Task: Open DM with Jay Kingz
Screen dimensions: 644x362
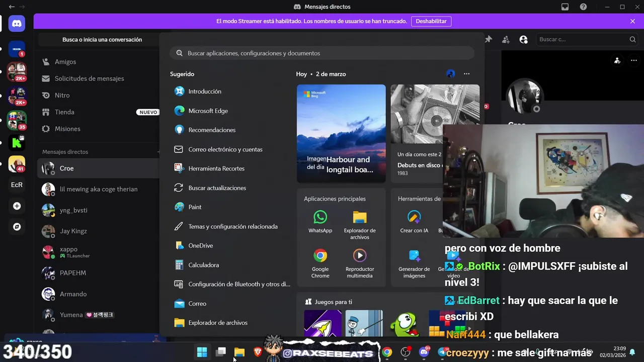Action: pyautogui.click(x=98, y=231)
